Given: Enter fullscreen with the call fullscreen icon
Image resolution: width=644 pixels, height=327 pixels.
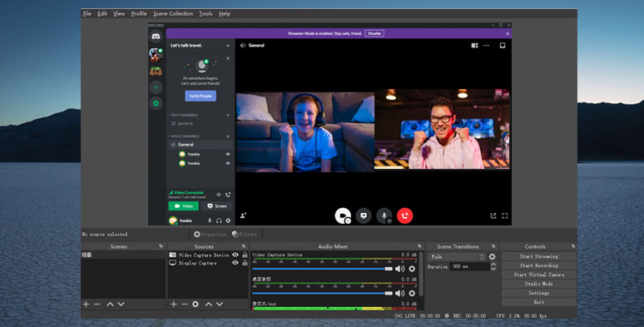Looking at the screenshot, I should click(x=505, y=216).
